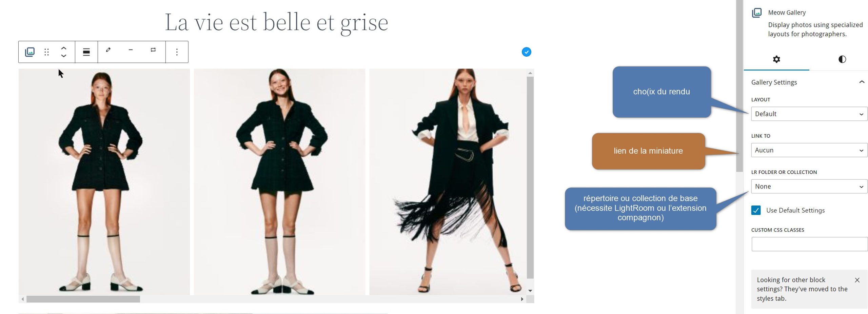This screenshot has width=868, height=314.
Task: Open the Link To dropdown showing Aucun
Action: tap(809, 150)
